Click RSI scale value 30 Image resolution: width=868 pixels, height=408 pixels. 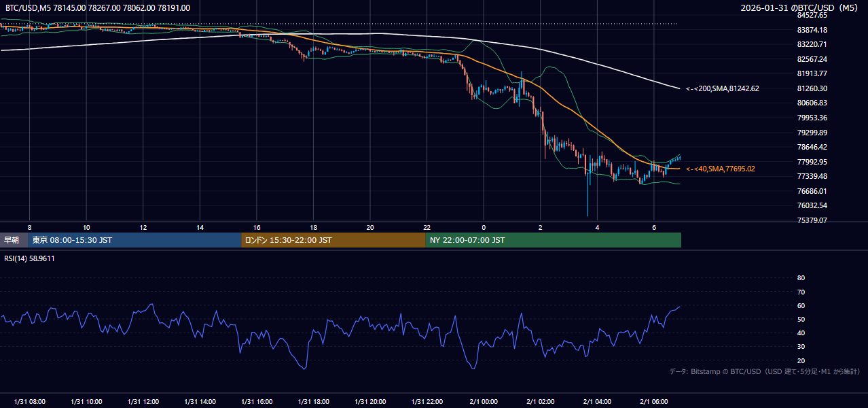801,347
